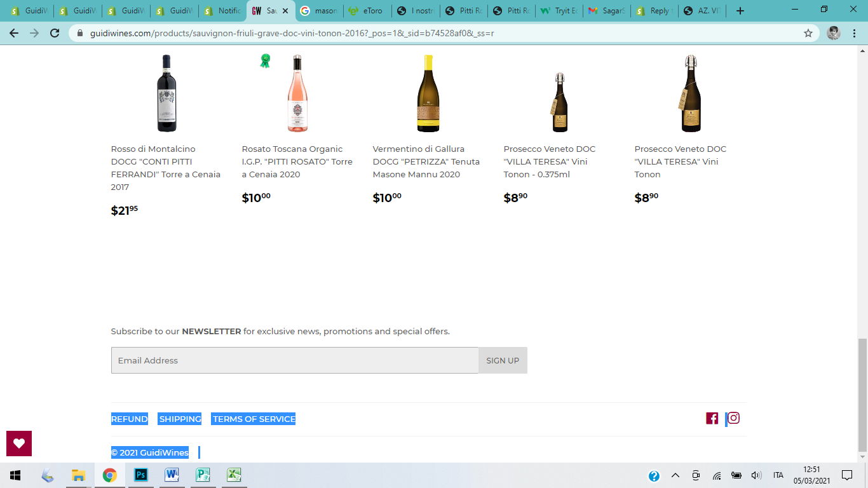868x488 pixels.
Task: Open the Chrome three-dot menu
Action: click(x=855, y=33)
